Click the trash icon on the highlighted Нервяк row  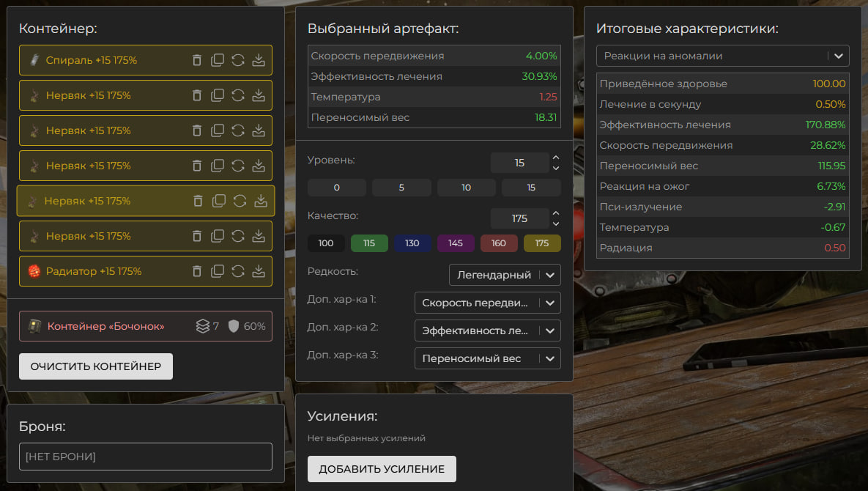point(198,200)
